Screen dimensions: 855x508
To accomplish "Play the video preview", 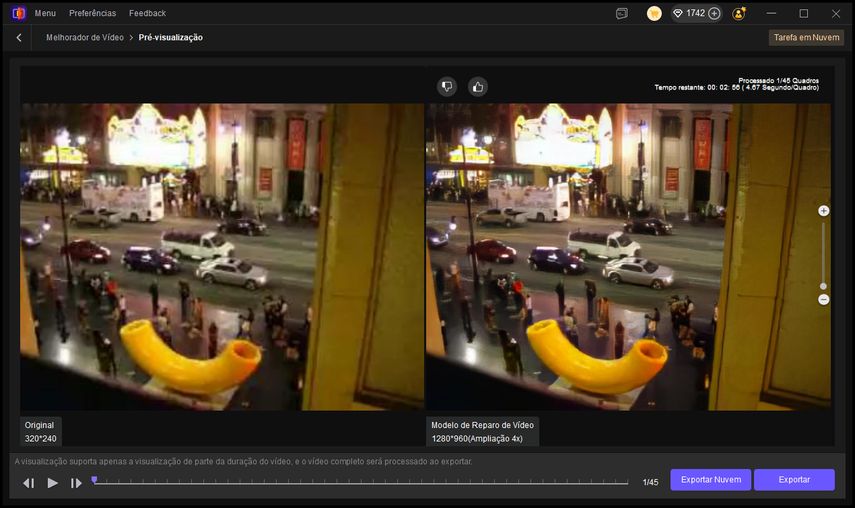I will pos(53,483).
